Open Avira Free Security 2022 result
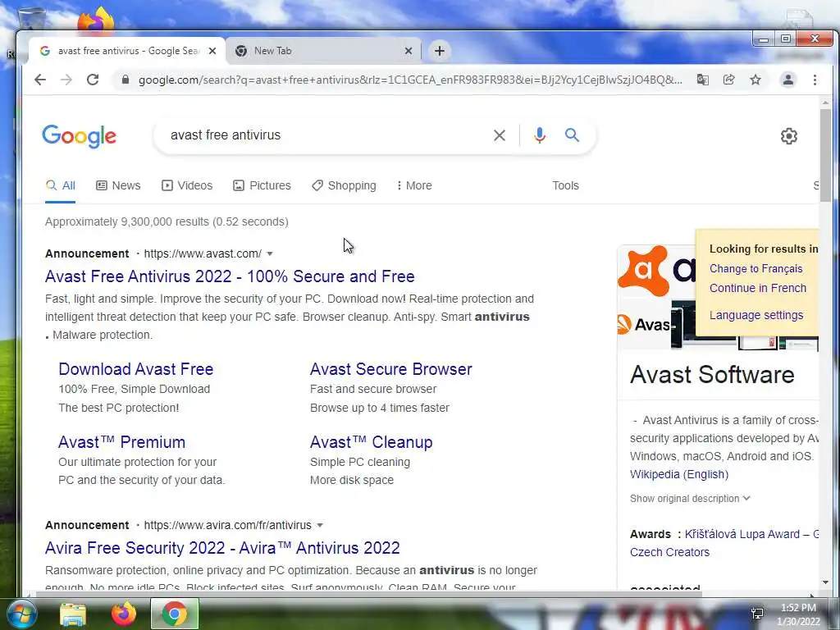The width and height of the screenshot is (840, 630). coord(222,548)
